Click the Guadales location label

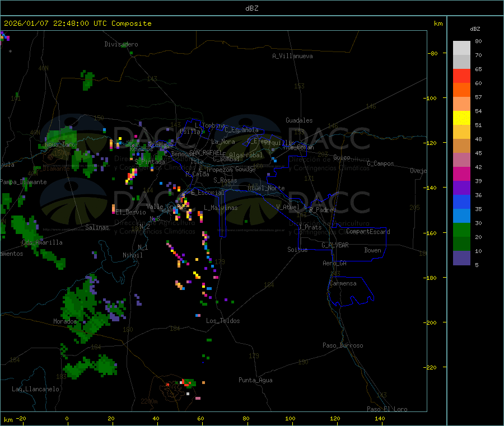point(299,120)
